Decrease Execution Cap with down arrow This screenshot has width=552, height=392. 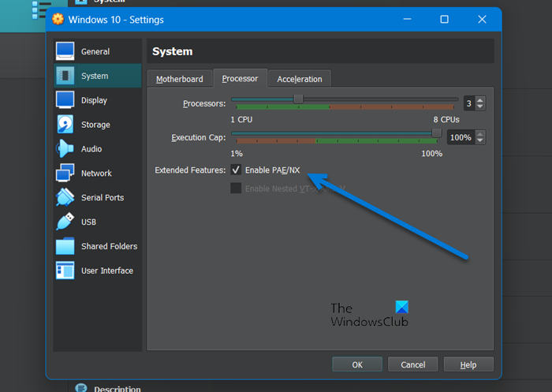[x=479, y=140]
